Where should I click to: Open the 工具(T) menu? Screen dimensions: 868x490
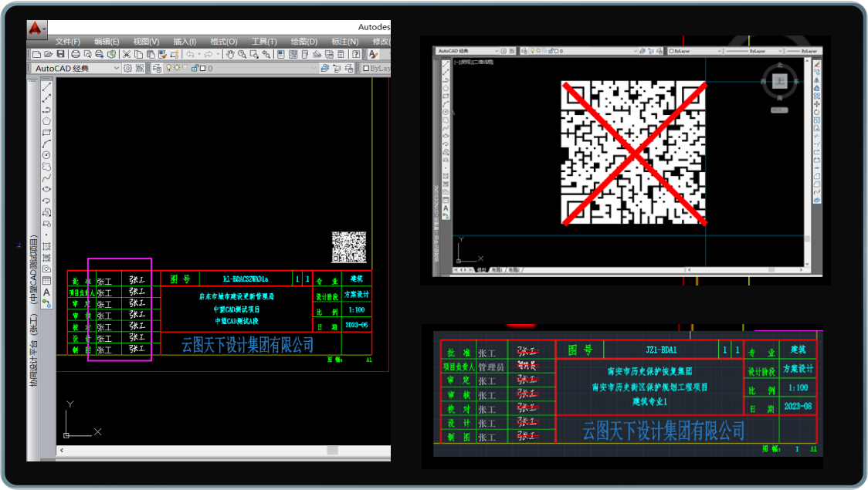click(x=264, y=42)
